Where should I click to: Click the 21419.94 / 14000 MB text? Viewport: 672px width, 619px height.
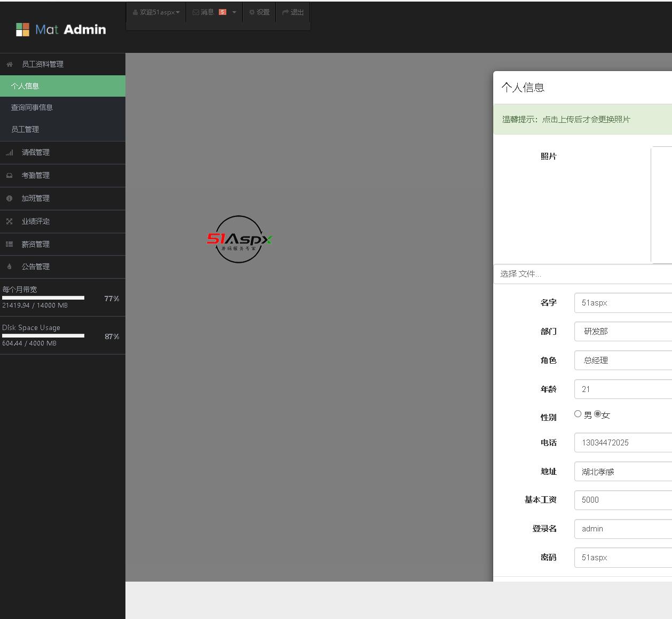click(35, 305)
